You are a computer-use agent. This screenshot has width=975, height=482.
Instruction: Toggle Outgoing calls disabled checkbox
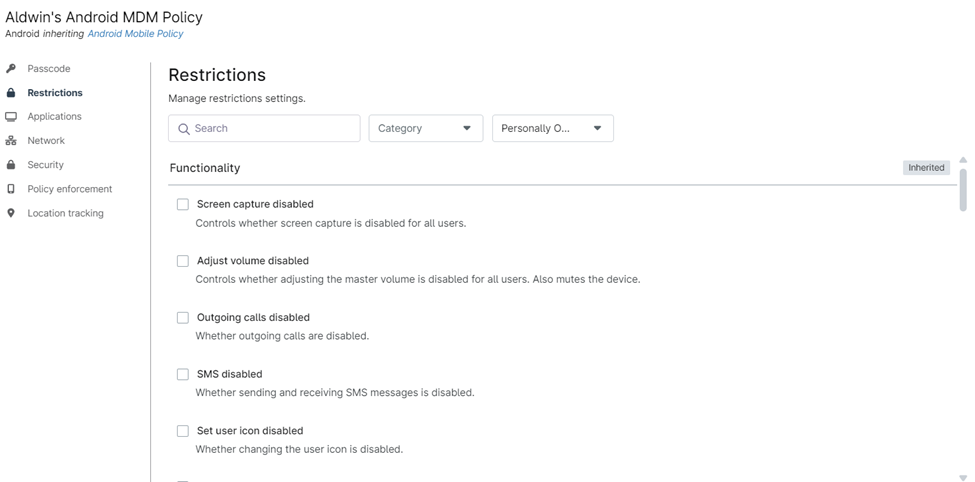click(183, 318)
